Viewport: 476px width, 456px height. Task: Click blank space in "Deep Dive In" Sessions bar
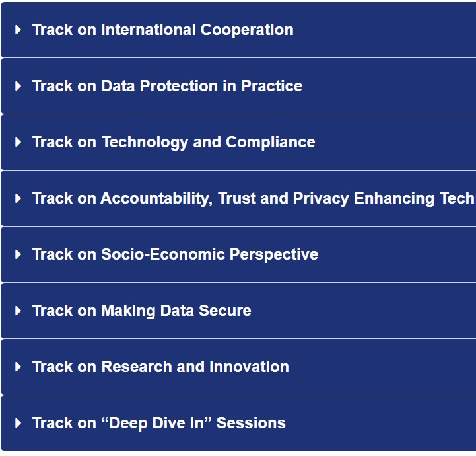coord(380,423)
